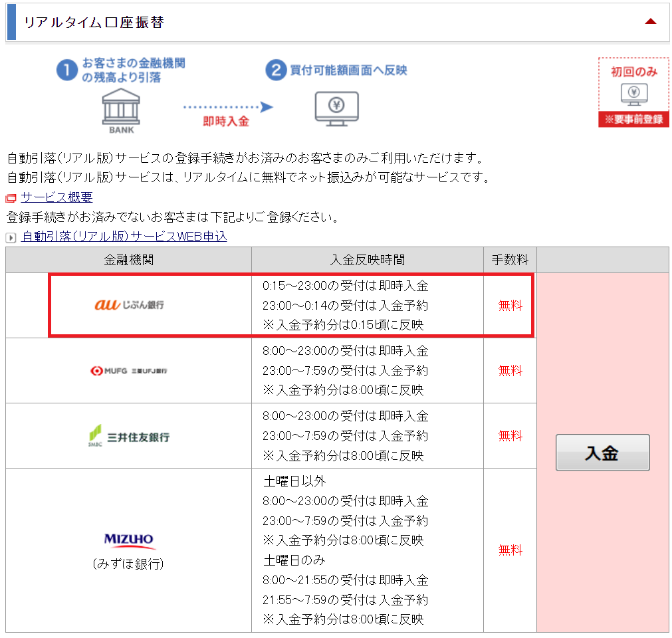Image resolution: width=672 pixels, height=638 pixels.
Task: Click the arrow icon beside WEB申込 link
Action: coord(11,237)
